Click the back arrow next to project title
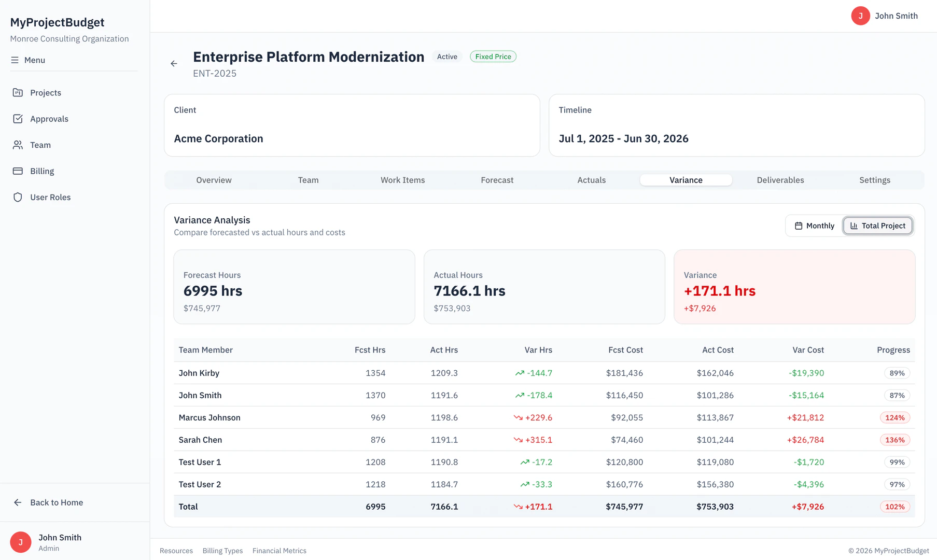This screenshot has height=560, width=937. tap(174, 63)
